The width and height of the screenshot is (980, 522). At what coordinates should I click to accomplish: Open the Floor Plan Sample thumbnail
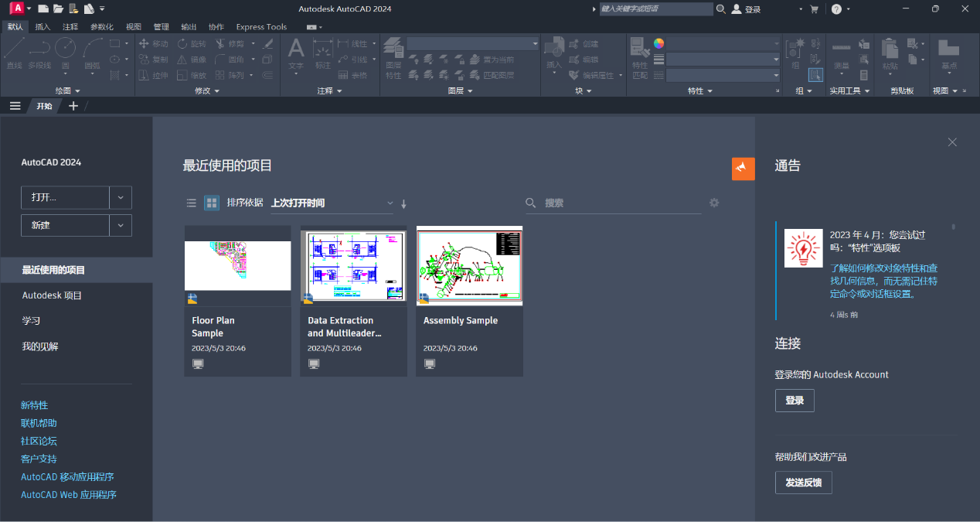click(237, 265)
